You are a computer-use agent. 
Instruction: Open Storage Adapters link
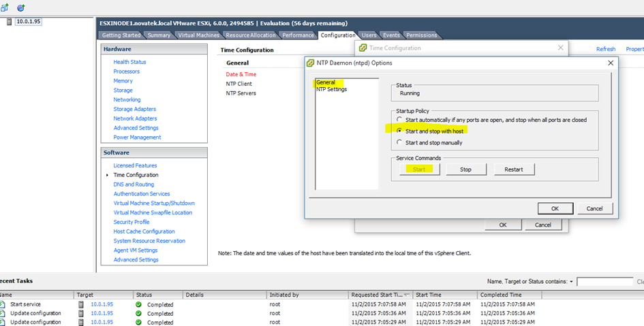(x=135, y=109)
